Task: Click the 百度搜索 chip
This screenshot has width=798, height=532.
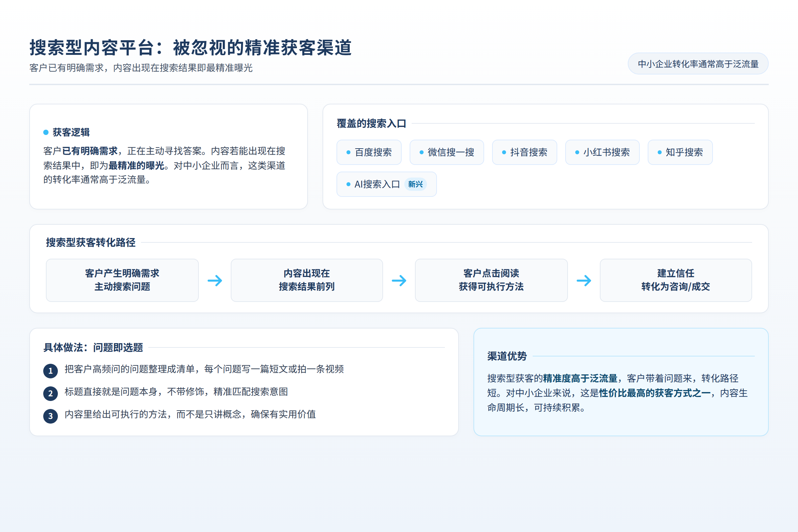Action: pyautogui.click(x=369, y=152)
